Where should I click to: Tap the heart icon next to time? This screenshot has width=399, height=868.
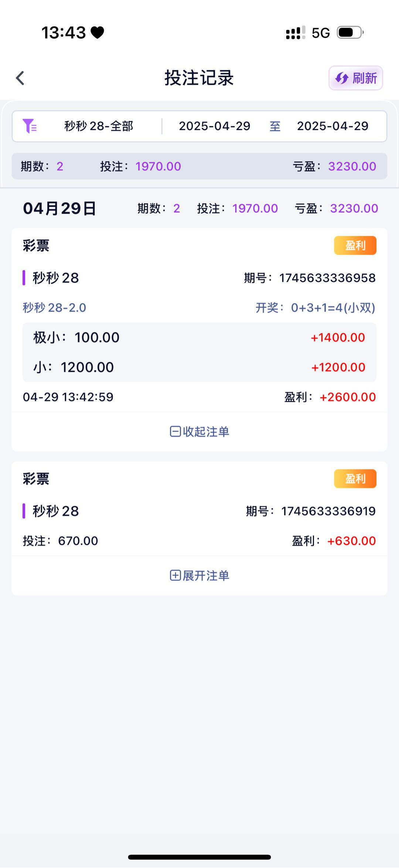[x=98, y=33]
